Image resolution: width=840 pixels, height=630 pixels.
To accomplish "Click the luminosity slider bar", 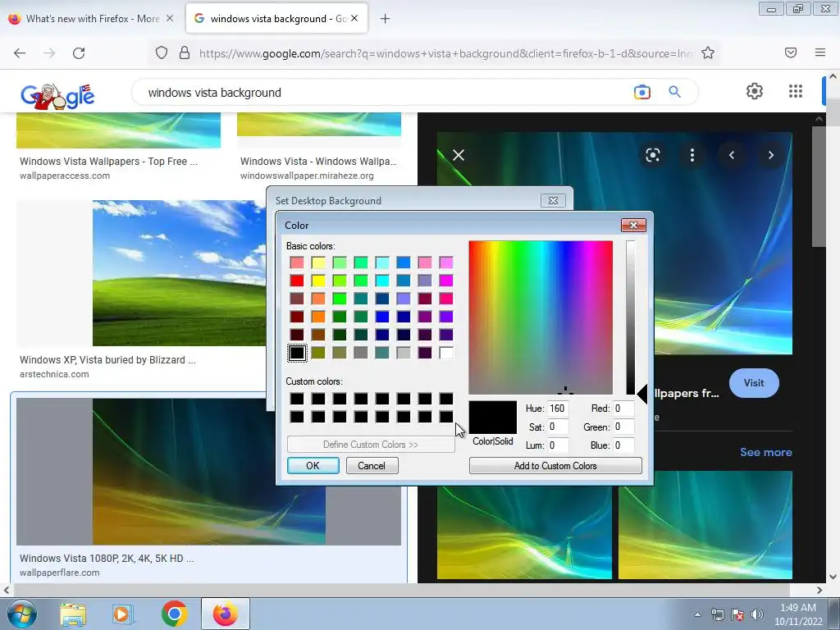I will [631, 317].
